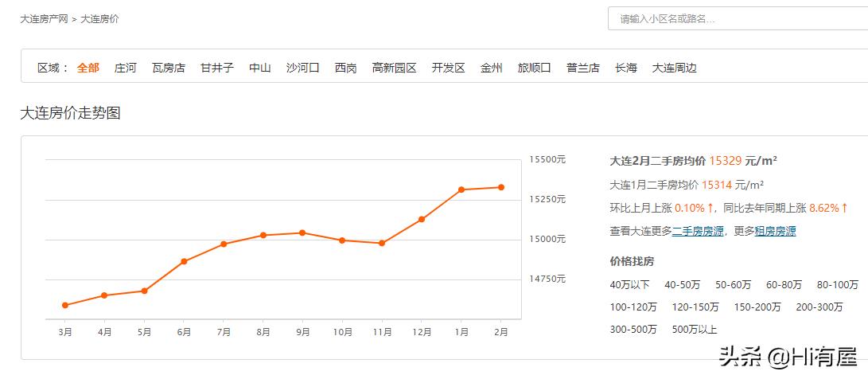Screen dimensions: 868x379
Task: Choose the 甘井子 district filter
Action: pos(216,68)
